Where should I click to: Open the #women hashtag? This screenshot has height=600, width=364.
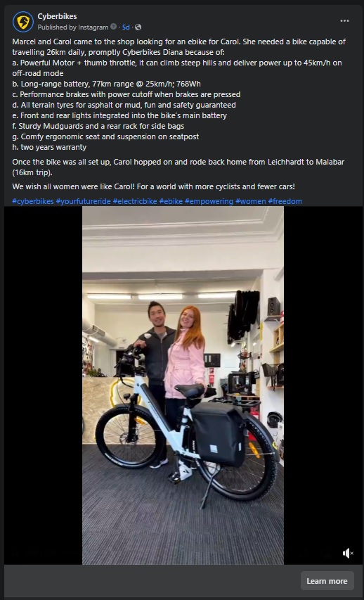(x=250, y=201)
